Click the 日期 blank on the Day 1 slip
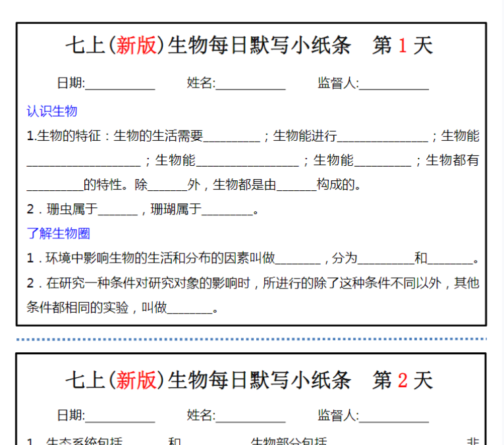Screen dimensions: 504x445 click(120, 84)
